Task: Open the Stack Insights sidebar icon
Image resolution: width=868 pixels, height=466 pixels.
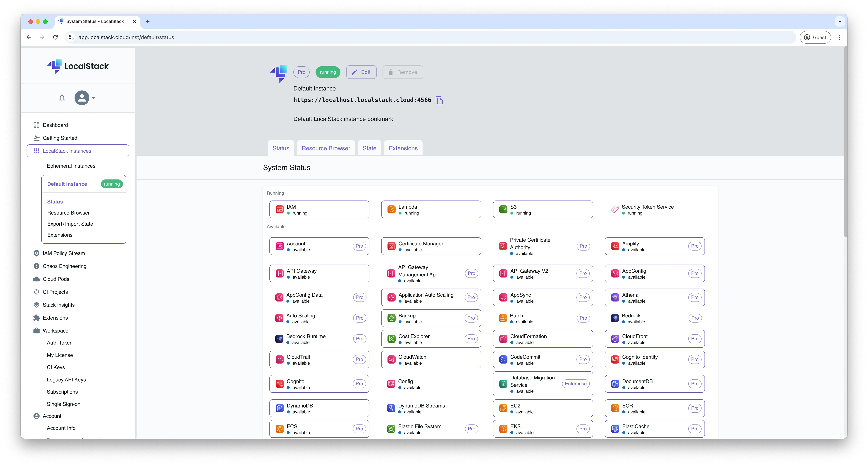Action: 37,305
